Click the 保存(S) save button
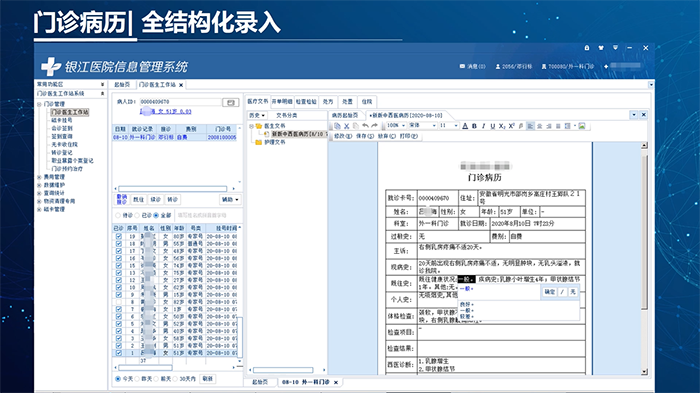The height and width of the screenshot is (393, 700). point(365,136)
